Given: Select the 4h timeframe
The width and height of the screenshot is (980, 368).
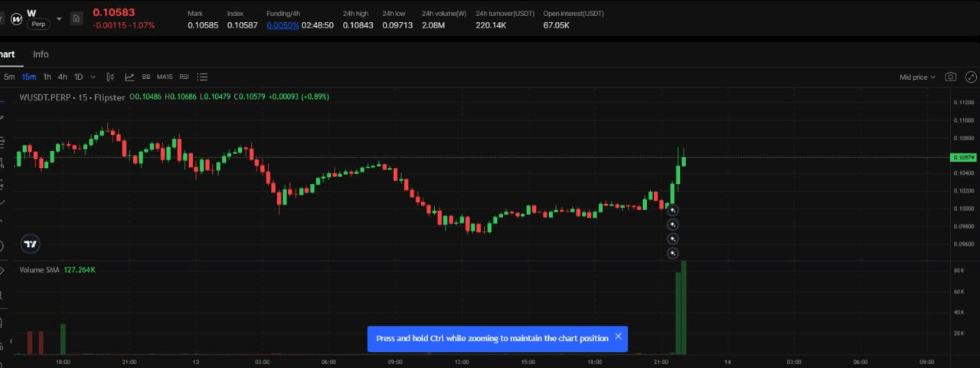Looking at the screenshot, I should pos(62,77).
